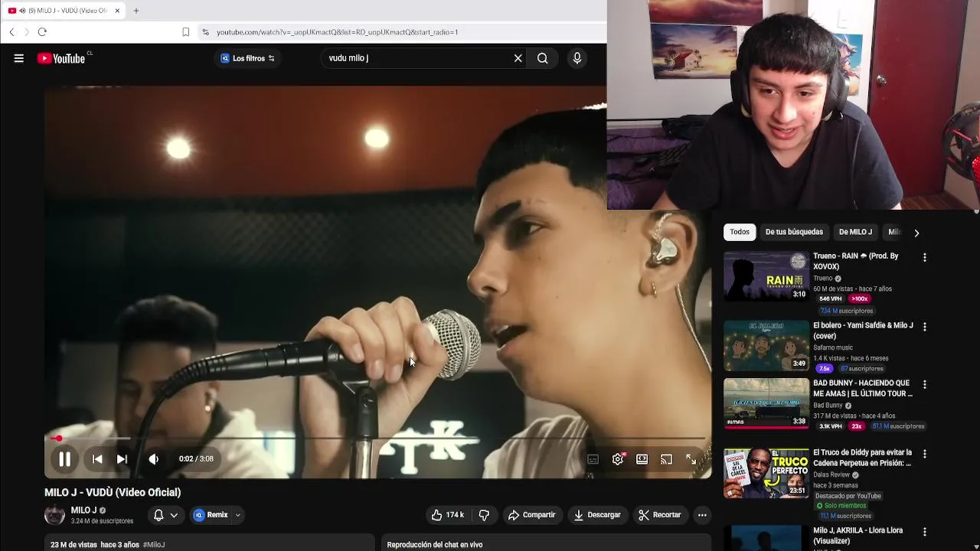Start voice search with microphone icon
980x551 pixels.
[577, 58]
